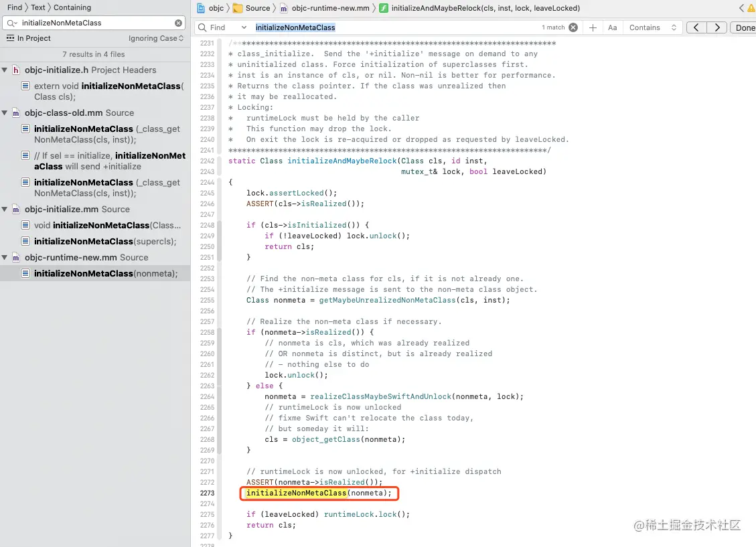The height and width of the screenshot is (547, 756).
Task: Click result icon beside initializeNonMetaClass(nonmeta)
Action: point(25,273)
